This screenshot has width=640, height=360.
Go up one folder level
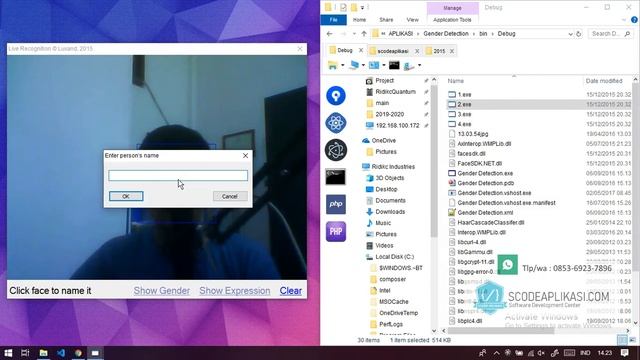point(364,34)
